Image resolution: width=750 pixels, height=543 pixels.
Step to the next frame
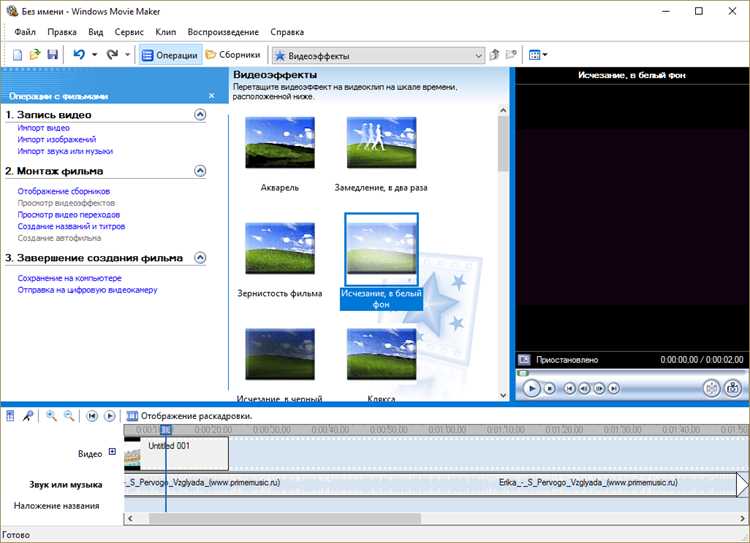tap(599, 388)
